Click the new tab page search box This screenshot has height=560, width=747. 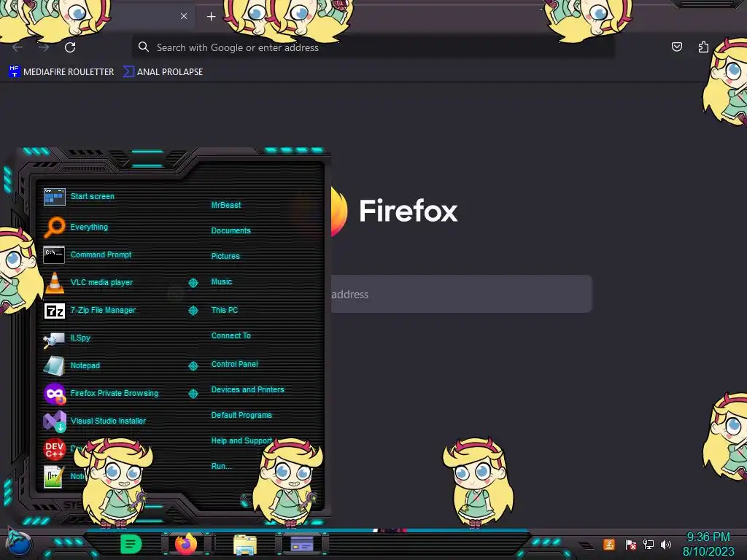coord(461,294)
